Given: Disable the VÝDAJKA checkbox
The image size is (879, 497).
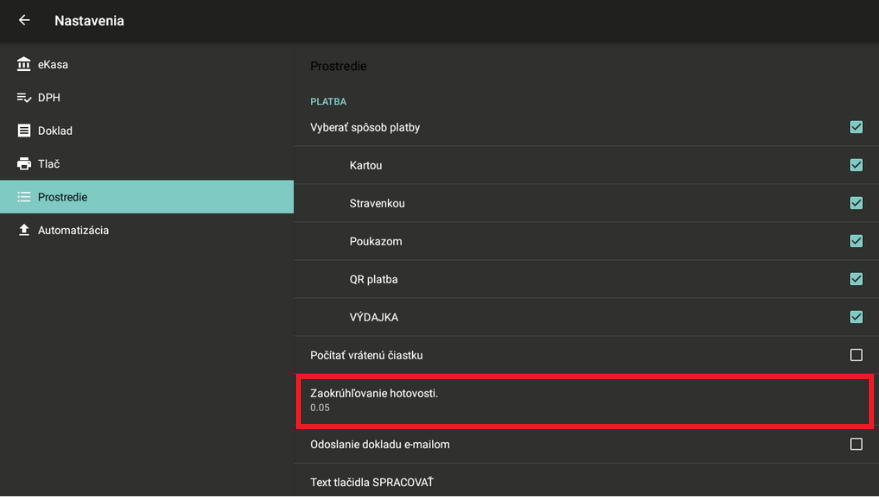Looking at the screenshot, I should (x=856, y=317).
